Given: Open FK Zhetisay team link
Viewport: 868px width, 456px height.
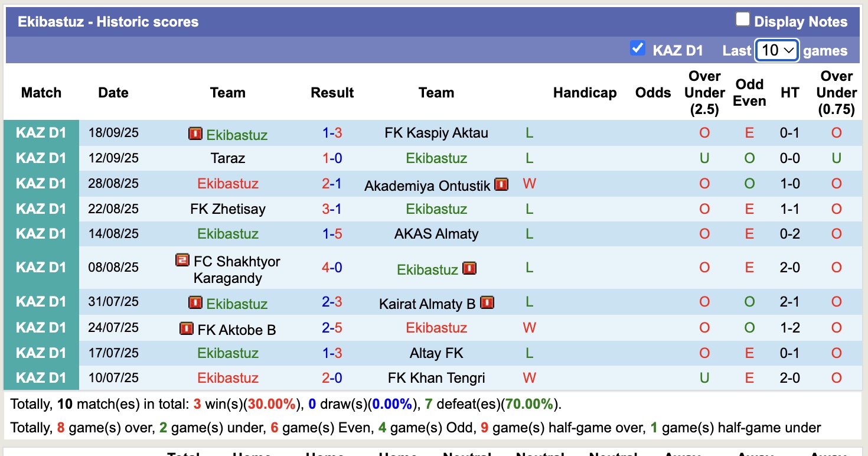Looking at the screenshot, I should (x=227, y=209).
